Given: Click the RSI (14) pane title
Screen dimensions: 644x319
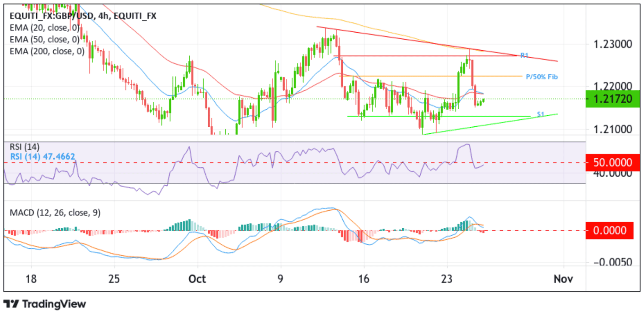Looking at the screenshot, I should (25, 147).
